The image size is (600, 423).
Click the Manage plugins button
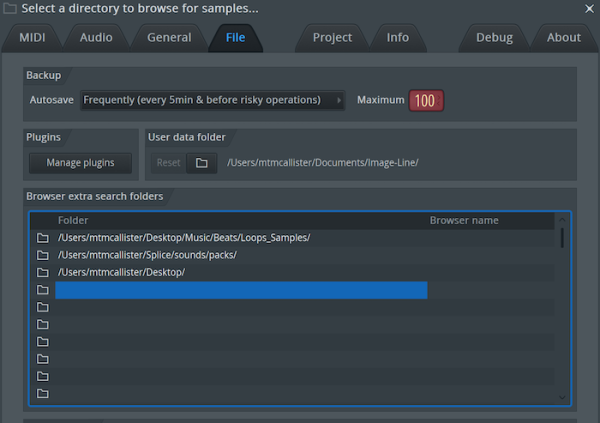tap(80, 163)
